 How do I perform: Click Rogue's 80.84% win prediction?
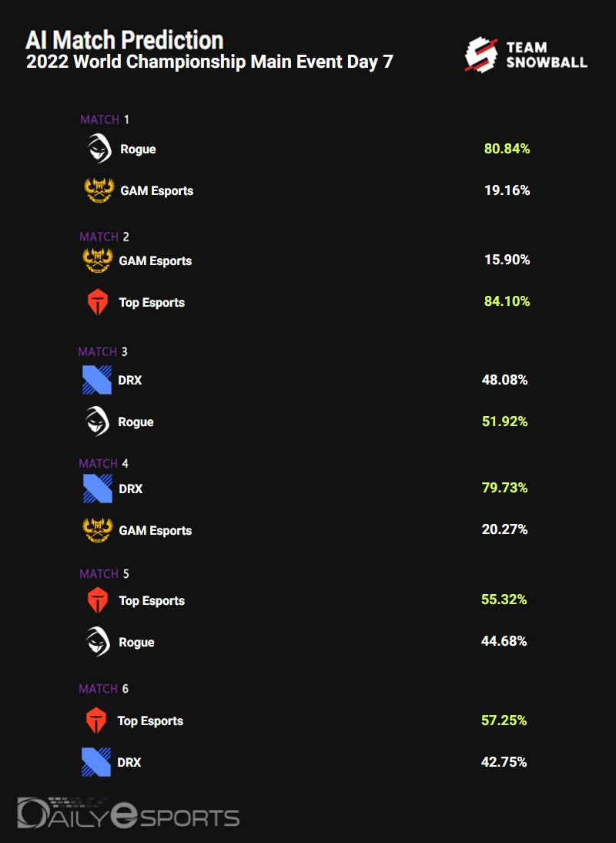[x=507, y=149]
